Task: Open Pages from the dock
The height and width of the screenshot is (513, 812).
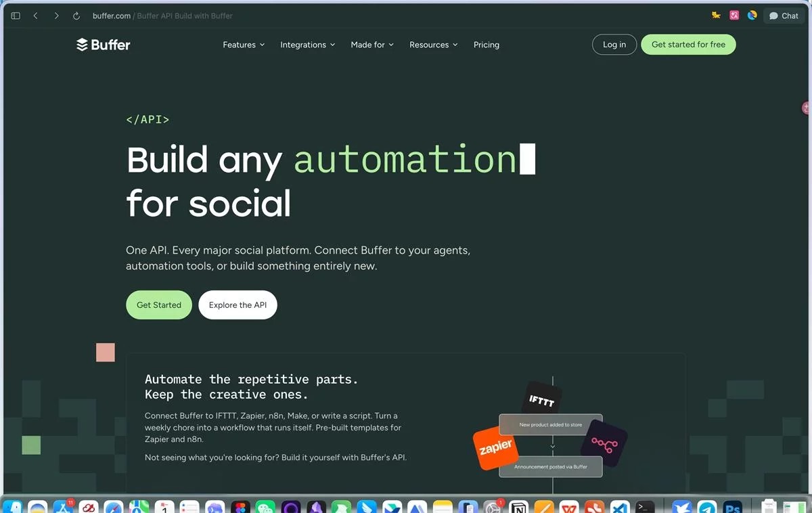Action: (544, 507)
